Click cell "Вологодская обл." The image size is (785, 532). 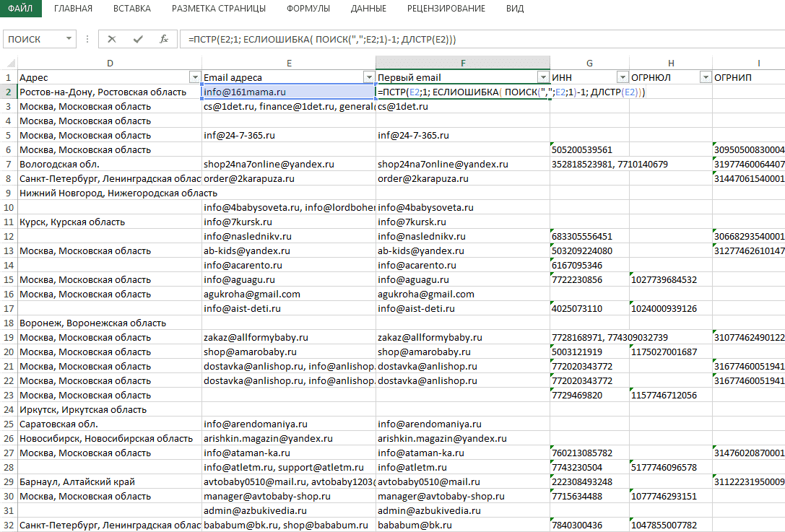point(110,164)
